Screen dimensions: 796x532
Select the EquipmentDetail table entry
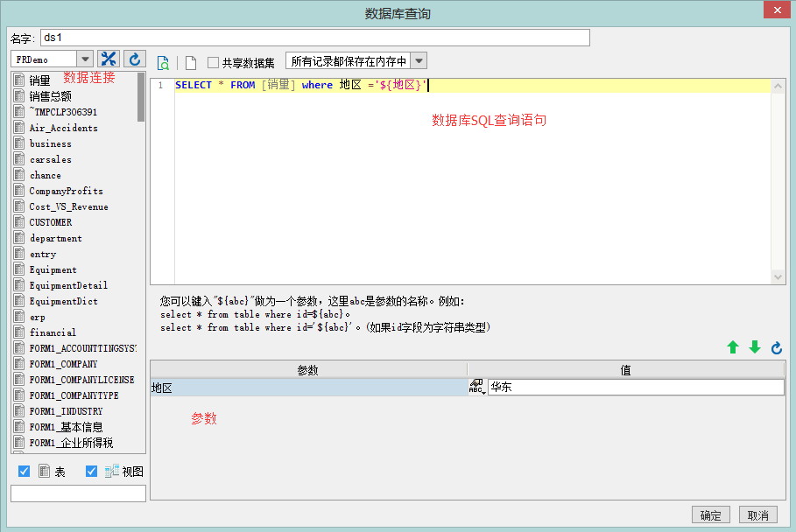68,285
